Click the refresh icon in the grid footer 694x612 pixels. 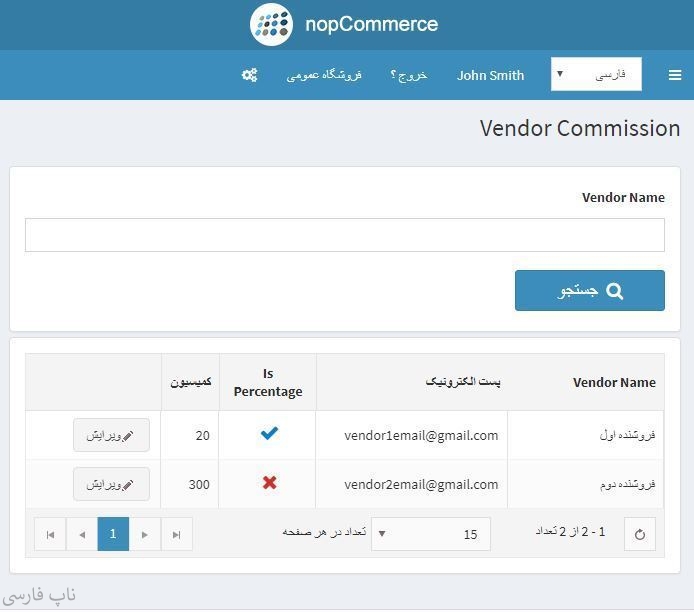click(640, 534)
